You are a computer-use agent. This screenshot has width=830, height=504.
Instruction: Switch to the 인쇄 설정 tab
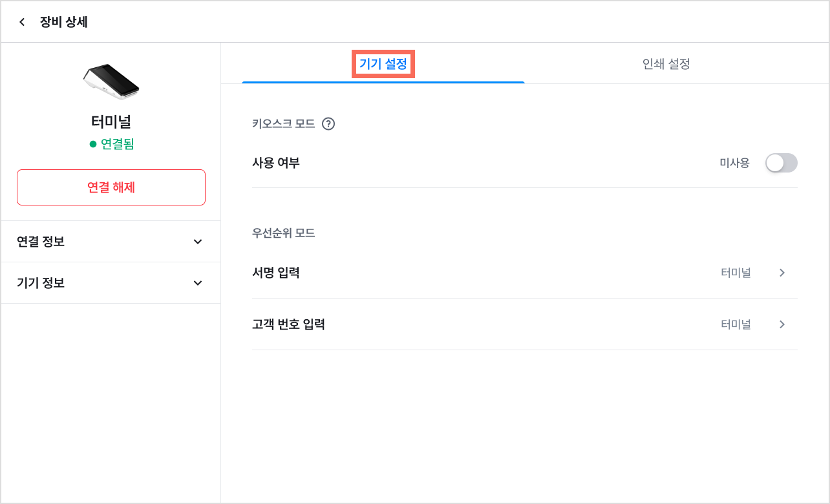pyautogui.click(x=666, y=64)
